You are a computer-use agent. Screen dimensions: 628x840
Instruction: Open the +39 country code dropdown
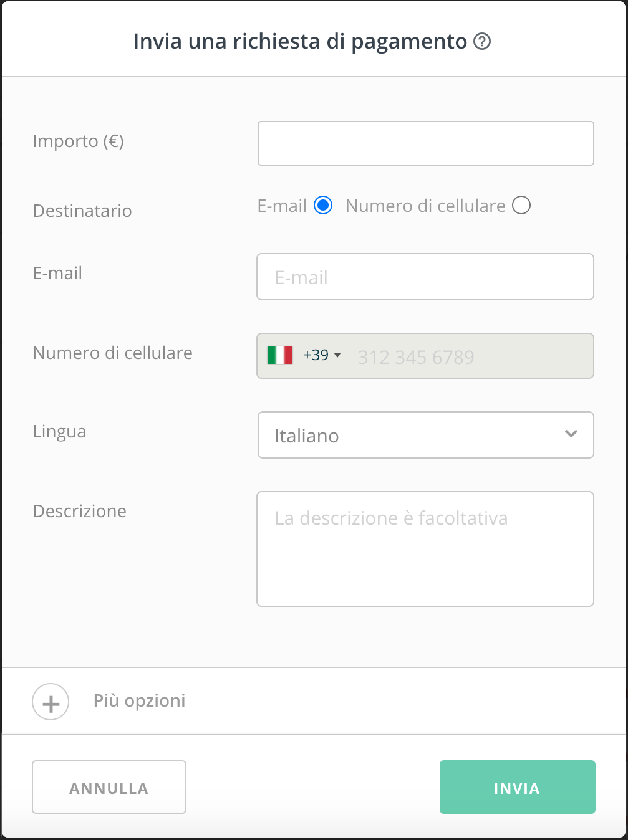(x=318, y=355)
